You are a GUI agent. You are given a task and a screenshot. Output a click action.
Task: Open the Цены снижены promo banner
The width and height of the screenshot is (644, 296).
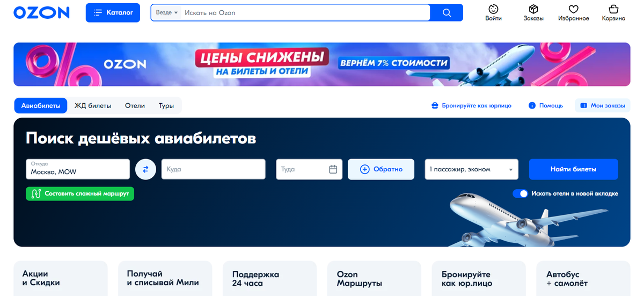pos(322,64)
